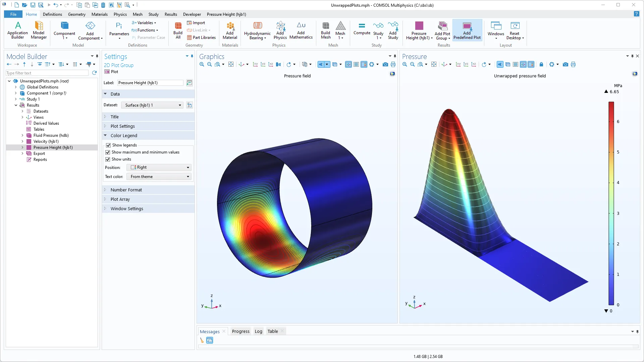Screen dimensions: 644x362
Task: Click the Label text field
Action: pyautogui.click(x=150, y=83)
